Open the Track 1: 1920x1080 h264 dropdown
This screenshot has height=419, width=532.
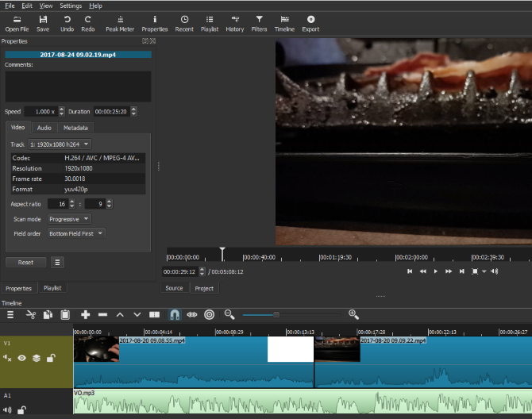[60, 144]
